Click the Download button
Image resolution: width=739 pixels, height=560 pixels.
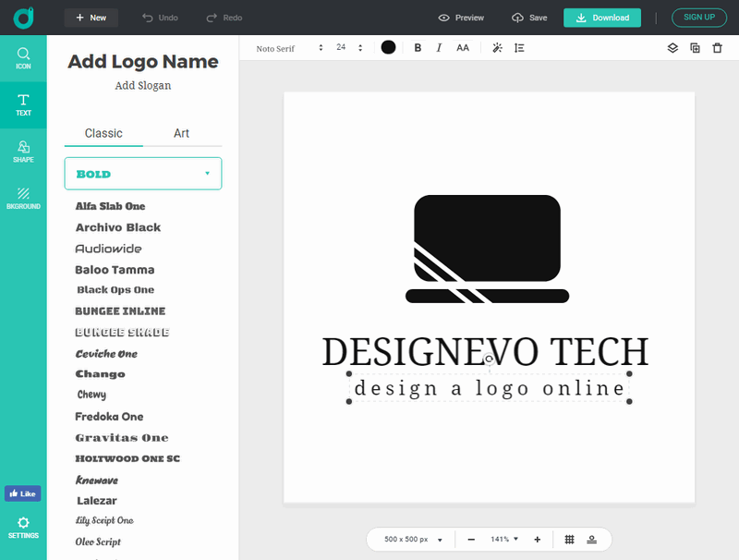click(x=601, y=18)
